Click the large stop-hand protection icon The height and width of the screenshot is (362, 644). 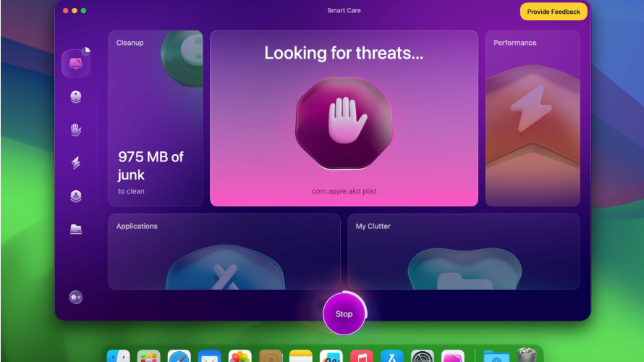(x=344, y=123)
